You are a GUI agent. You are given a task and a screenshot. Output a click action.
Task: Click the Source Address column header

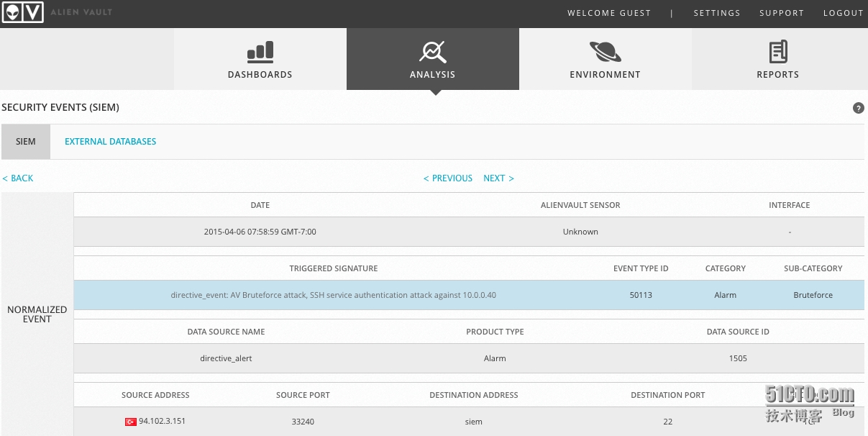click(155, 395)
